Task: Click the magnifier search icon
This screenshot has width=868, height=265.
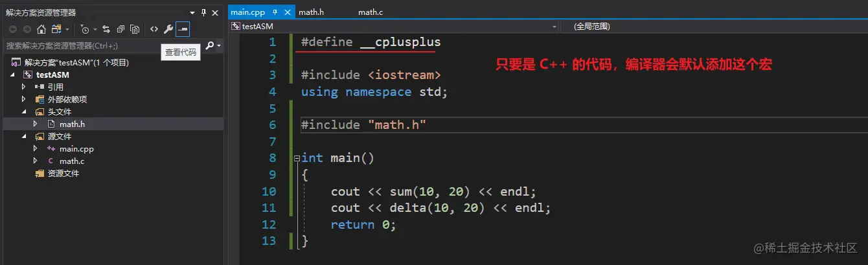Action: click(x=209, y=46)
